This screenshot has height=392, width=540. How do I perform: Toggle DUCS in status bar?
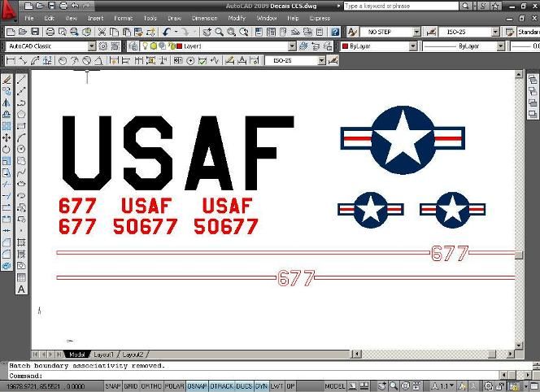click(244, 386)
